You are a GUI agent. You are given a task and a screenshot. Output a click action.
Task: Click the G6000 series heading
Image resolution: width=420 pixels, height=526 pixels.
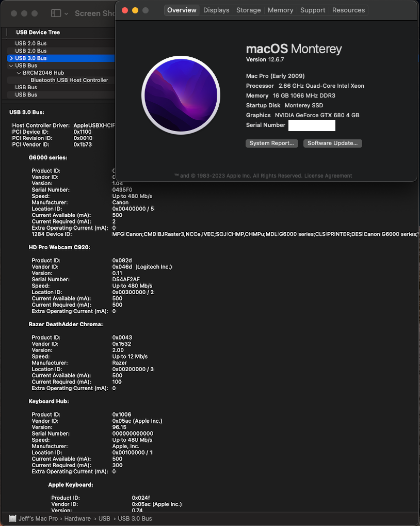(x=48, y=157)
